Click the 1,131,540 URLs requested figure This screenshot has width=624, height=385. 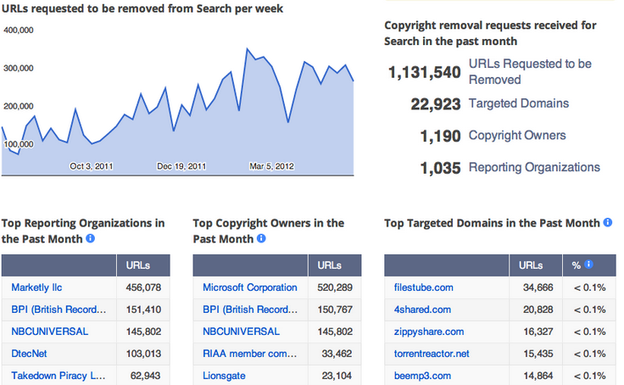tap(424, 72)
